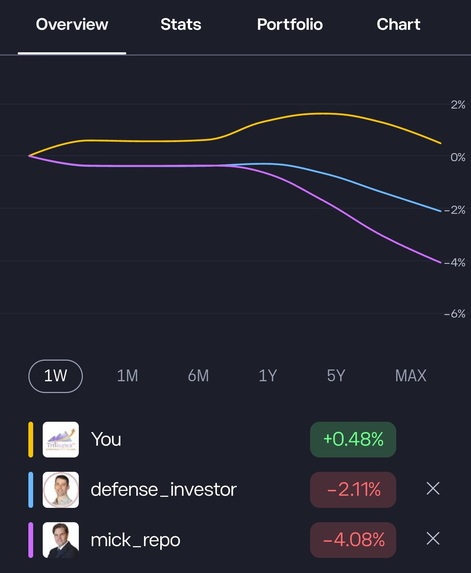Open mick_repo's profile picture
This screenshot has height=573, width=471.
tap(61, 540)
